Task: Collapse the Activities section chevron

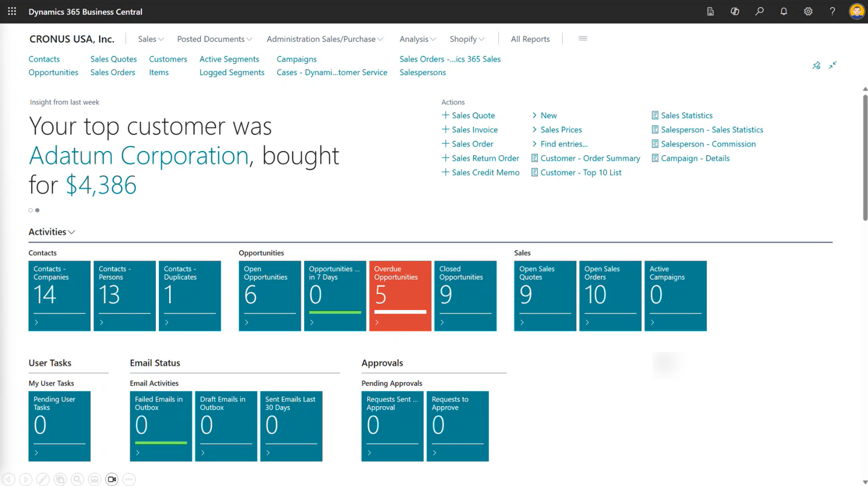Action: (72, 232)
